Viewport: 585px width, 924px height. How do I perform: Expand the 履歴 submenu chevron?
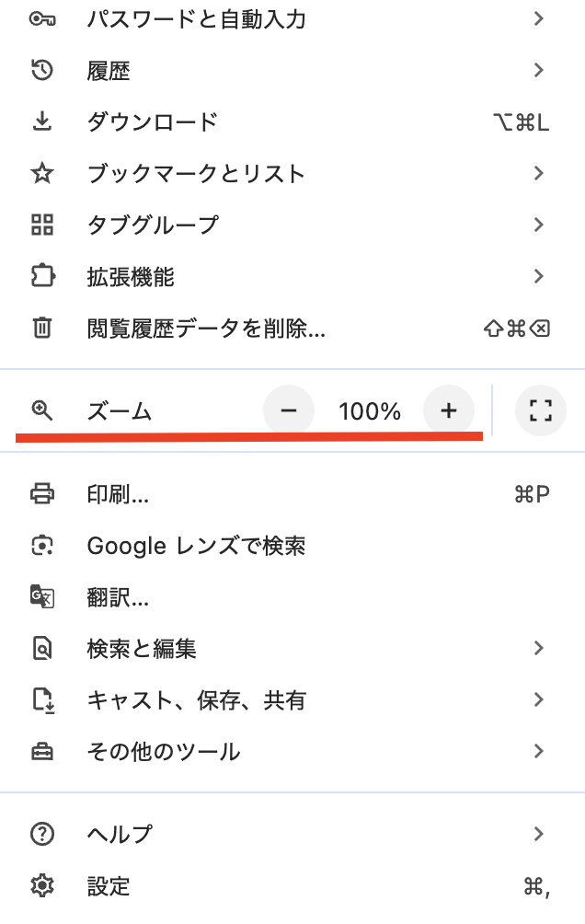tap(538, 71)
